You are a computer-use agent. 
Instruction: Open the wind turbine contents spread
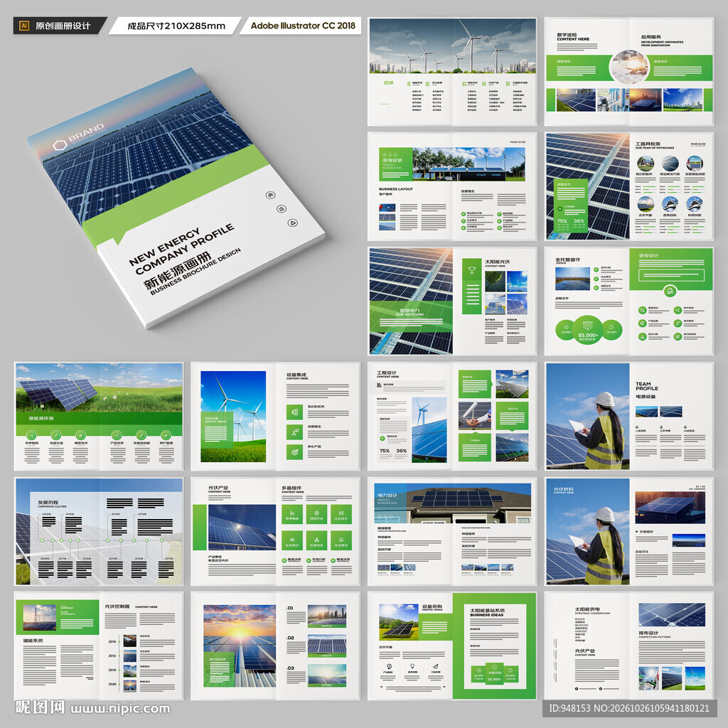(x=452, y=72)
